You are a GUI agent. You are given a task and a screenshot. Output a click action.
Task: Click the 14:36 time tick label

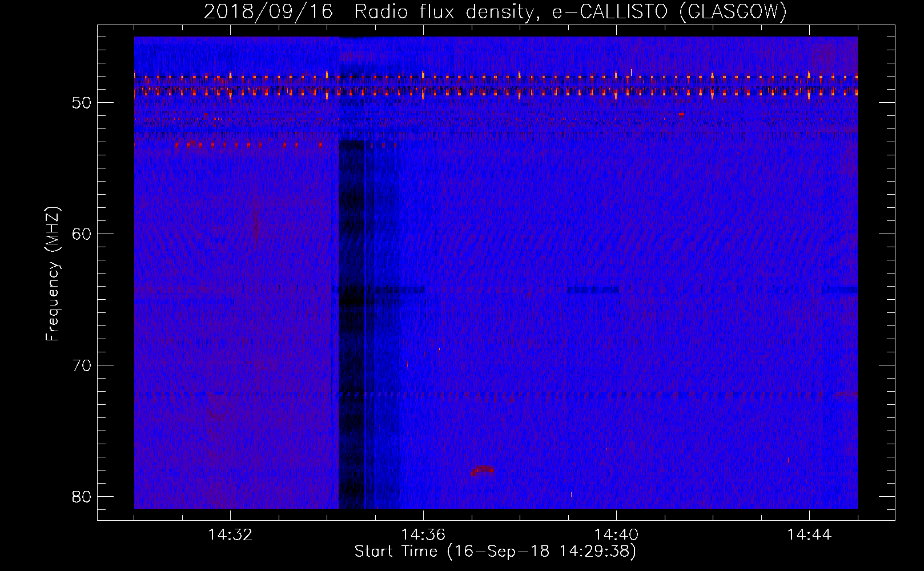tap(423, 534)
